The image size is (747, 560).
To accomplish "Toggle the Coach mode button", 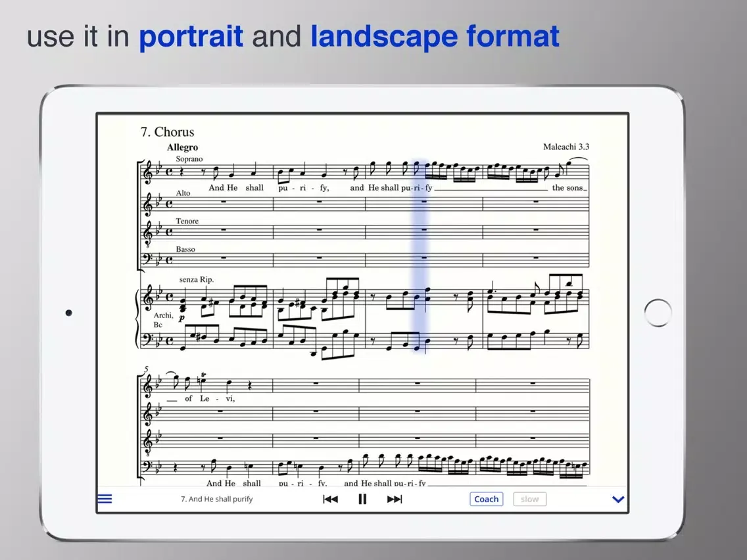I will click(486, 499).
